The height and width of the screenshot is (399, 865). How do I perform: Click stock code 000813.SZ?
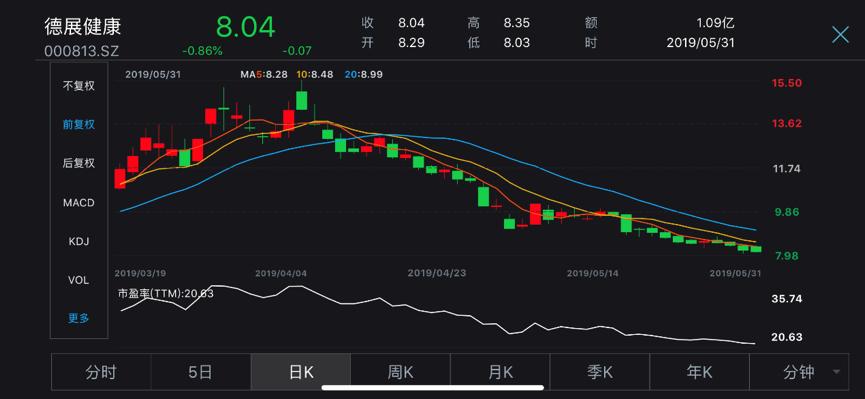click(x=82, y=51)
